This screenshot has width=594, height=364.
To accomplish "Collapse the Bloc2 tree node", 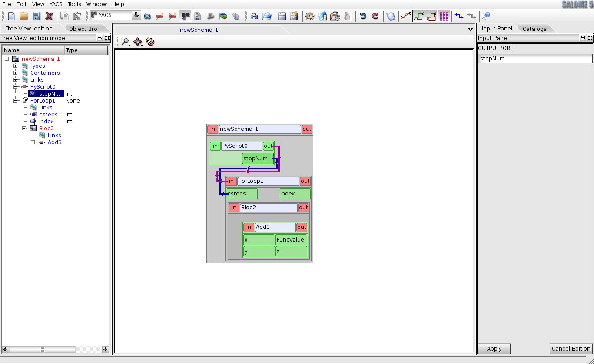I will point(24,129).
